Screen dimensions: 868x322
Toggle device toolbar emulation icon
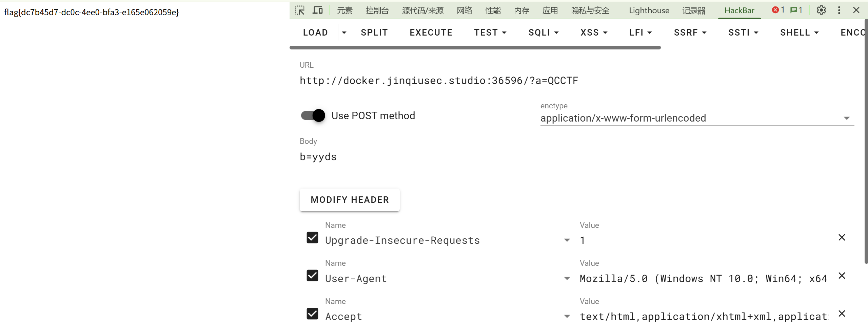(x=317, y=10)
